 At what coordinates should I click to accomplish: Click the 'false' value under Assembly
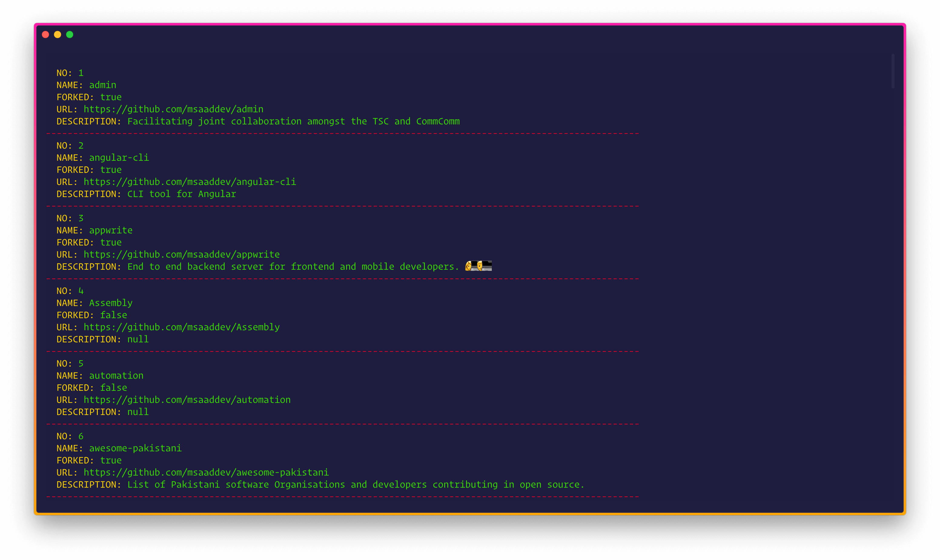click(113, 315)
